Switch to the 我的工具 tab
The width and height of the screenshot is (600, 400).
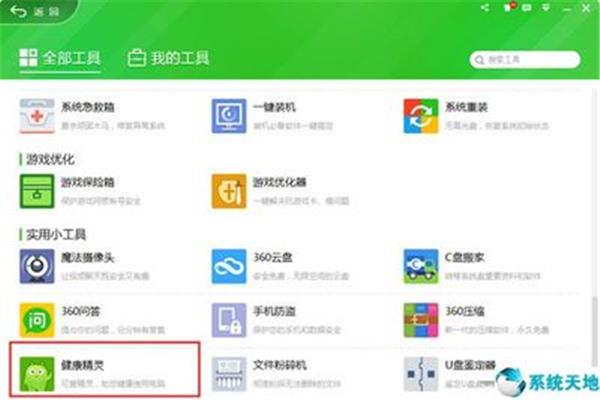[x=168, y=59]
